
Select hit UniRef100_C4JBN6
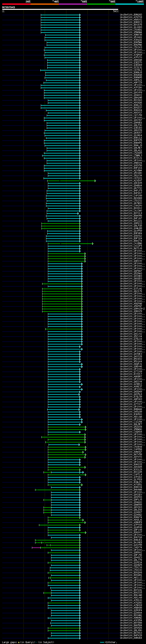(131, 243)
